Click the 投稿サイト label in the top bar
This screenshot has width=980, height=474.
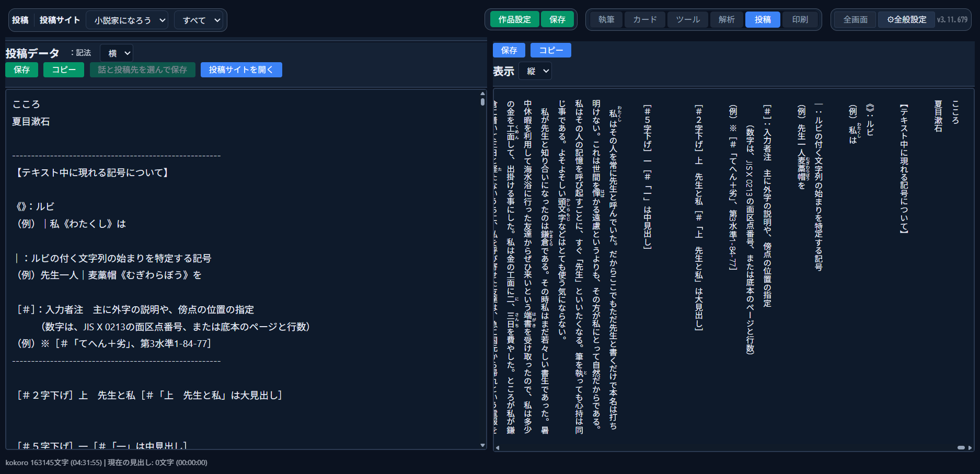tap(60, 20)
